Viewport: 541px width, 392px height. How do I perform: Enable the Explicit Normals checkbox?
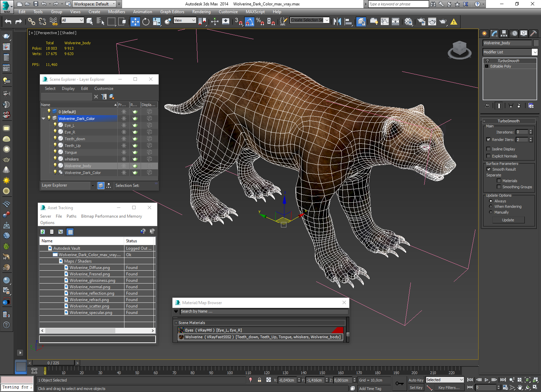point(488,156)
